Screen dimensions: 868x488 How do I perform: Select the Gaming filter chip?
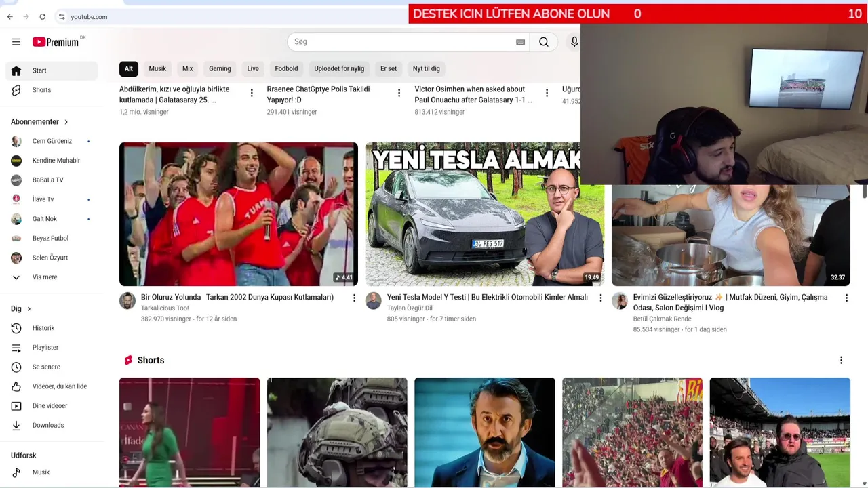pos(220,68)
